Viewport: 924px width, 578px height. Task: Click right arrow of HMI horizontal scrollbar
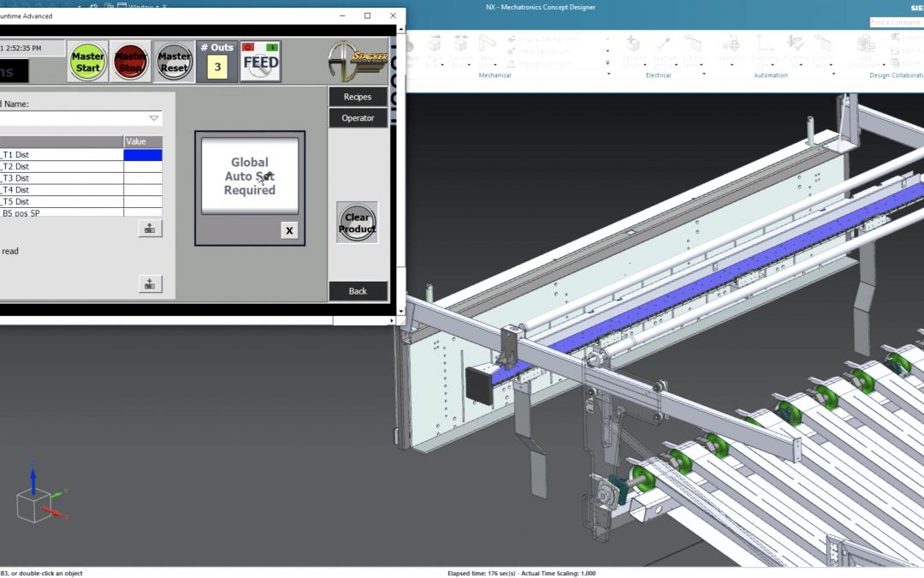coord(392,321)
